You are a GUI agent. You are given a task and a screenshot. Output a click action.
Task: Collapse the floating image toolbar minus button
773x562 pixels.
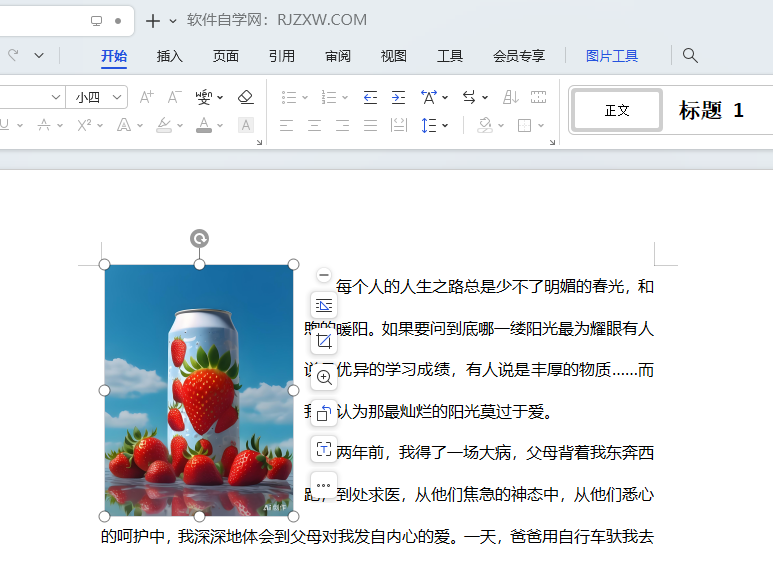coord(323,275)
